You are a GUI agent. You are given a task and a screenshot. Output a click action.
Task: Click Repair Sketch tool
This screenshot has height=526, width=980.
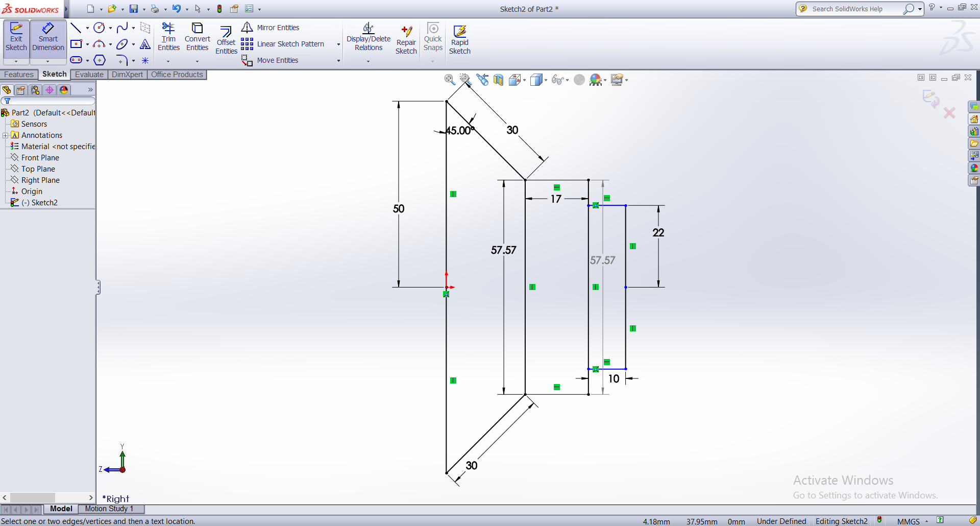(406, 40)
